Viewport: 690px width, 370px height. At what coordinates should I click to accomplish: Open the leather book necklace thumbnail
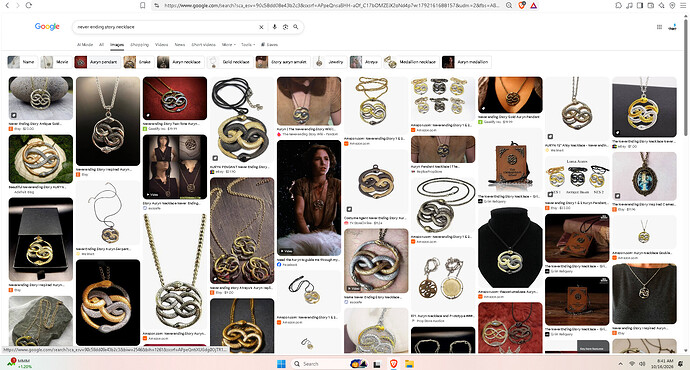coord(510,161)
